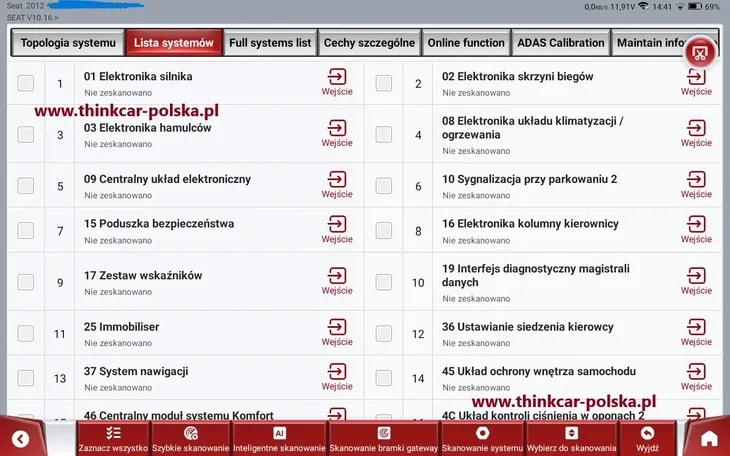730x456 pixels.
Task: Open the Full systems list tab
Action: click(x=270, y=43)
